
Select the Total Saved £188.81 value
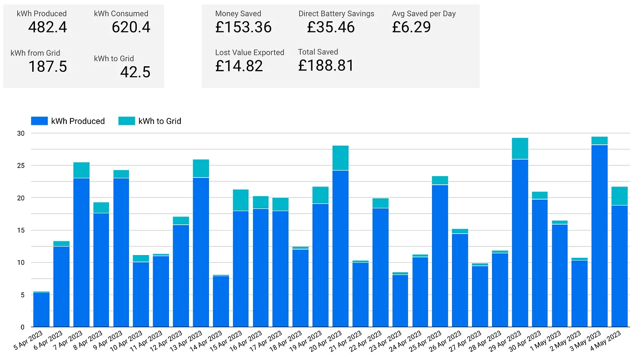[326, 66]
